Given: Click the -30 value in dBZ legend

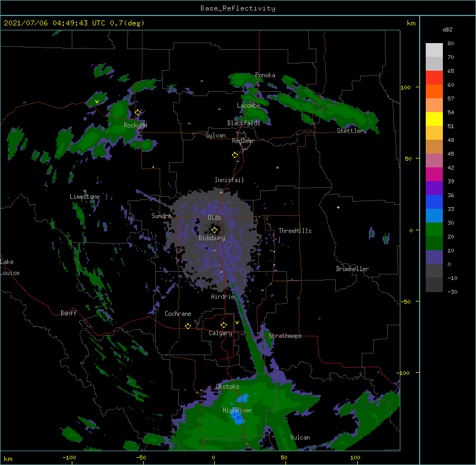Looking at the screenshot, I should coord(452,292).
